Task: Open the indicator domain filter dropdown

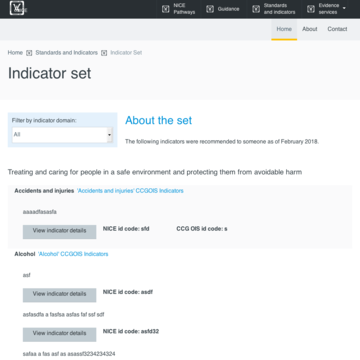Action: tap(62, 135)
